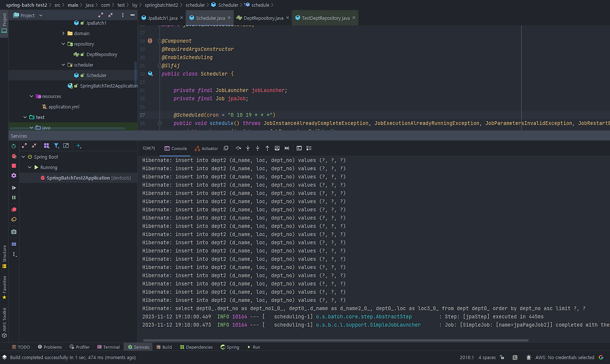The height and width of the screenshot is (364, 610).
Task: Click the Add Service plus icon
Action: 79,146
